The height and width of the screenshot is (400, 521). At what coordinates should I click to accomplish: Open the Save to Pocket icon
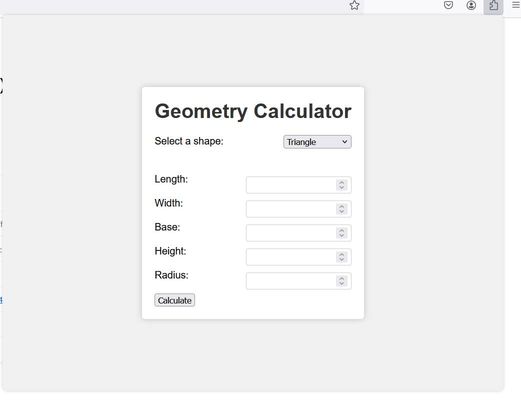[448, 5]
